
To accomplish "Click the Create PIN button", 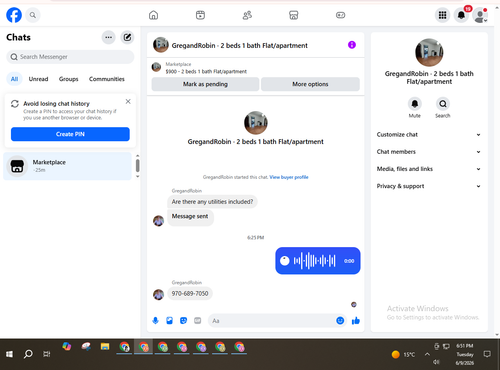I will point(70,134).
